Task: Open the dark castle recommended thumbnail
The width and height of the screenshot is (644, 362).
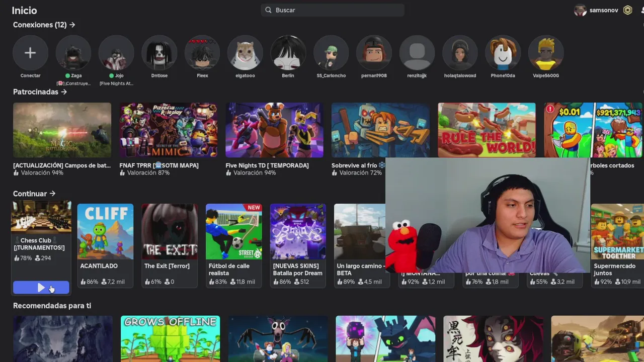Action: coord(63,339)
